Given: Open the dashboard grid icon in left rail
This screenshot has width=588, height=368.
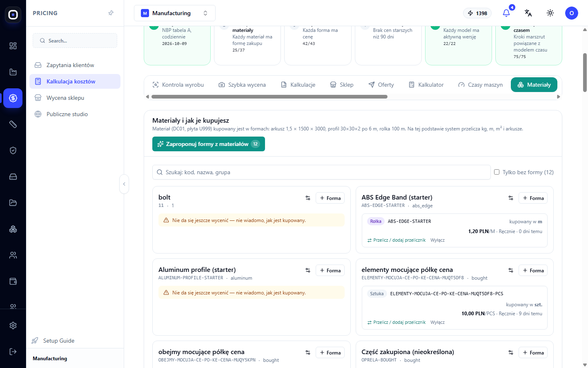Looking at the screenshot, I should pyautogui.click(x=13, y=46).
